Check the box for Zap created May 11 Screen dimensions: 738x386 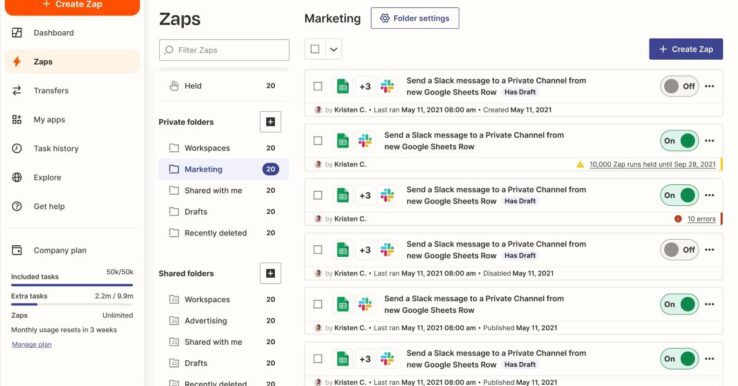318,86
